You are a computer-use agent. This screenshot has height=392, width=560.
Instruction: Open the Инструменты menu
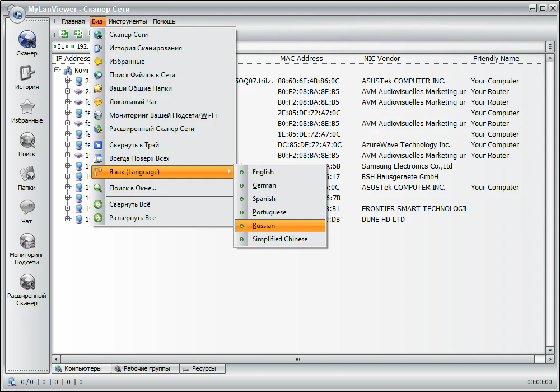click(x=128, y=21)
